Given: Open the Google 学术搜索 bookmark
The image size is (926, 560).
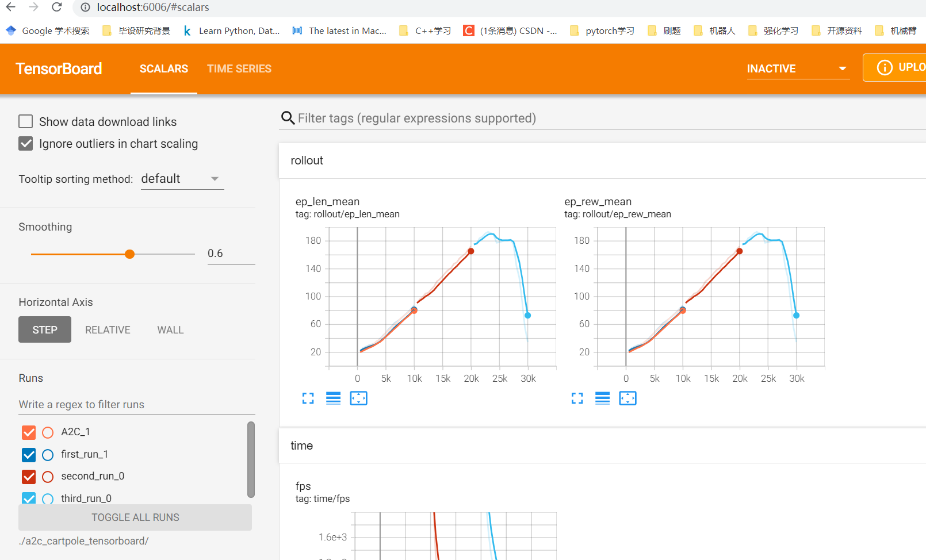Looking at the screenshot, I should click(48, 30).
